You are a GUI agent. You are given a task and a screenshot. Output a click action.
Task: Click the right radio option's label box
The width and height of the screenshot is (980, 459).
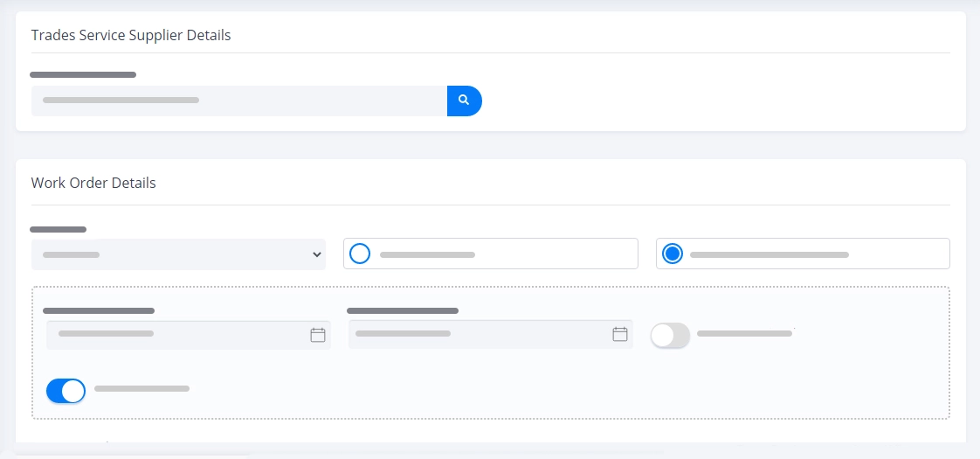click(x=803, y=254)
